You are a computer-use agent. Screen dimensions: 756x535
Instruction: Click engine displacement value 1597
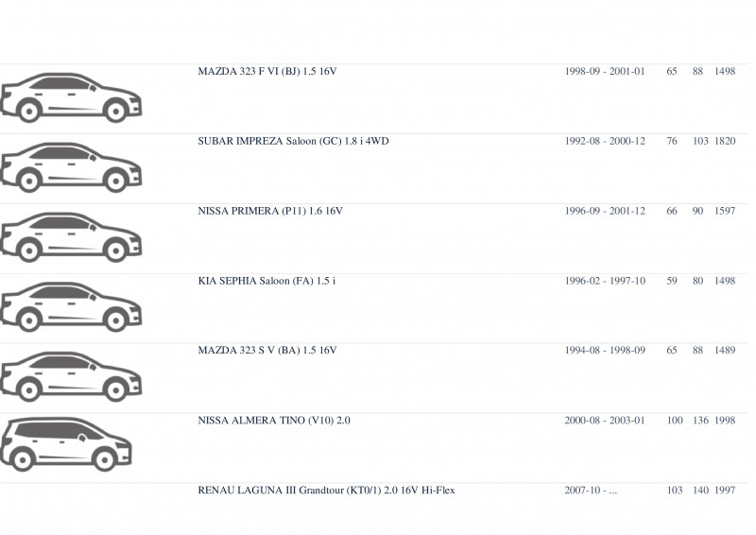(725, 211)
